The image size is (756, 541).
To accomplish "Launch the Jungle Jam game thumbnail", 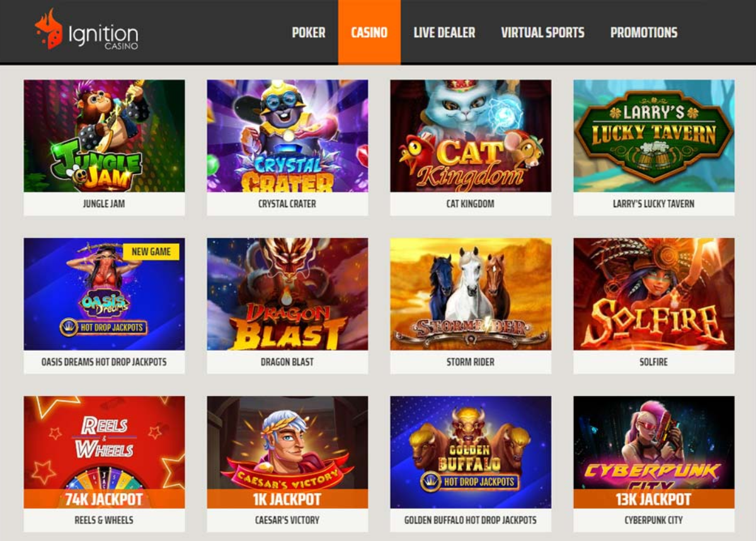I will coord(105,136).
